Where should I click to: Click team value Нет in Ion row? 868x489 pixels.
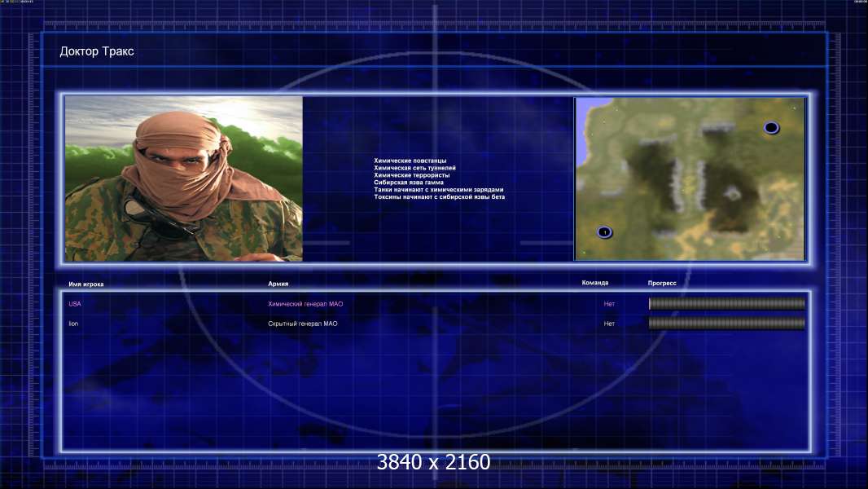click(x=609, y=324)
